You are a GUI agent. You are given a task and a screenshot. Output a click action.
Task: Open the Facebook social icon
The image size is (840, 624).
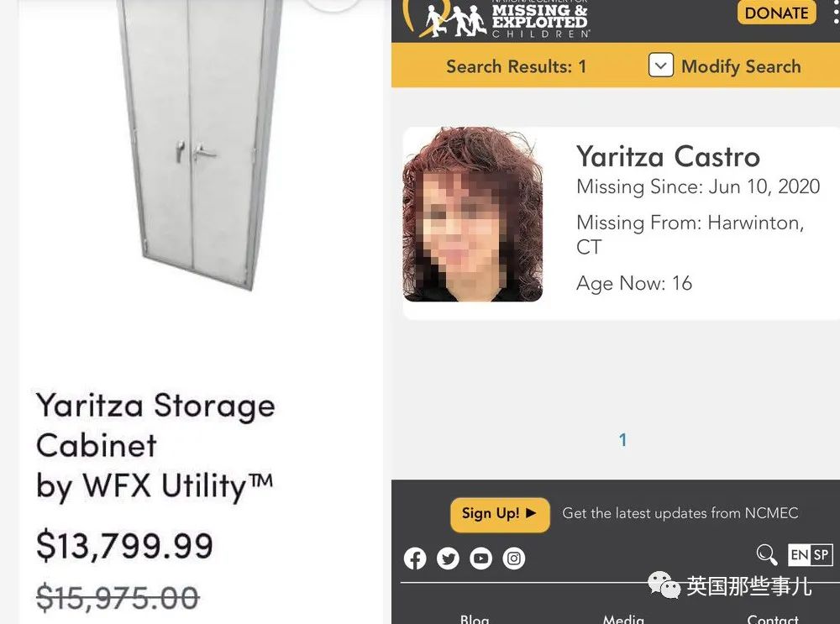(415, 558)
